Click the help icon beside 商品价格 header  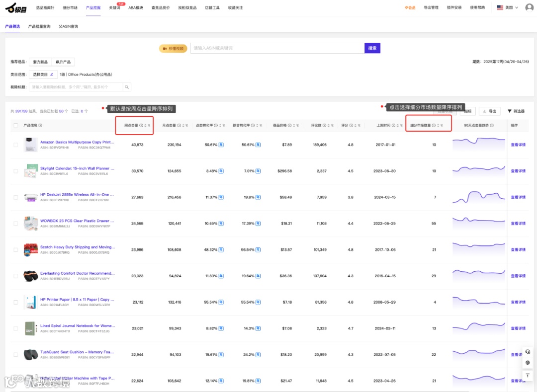click(x=289, y=125)
